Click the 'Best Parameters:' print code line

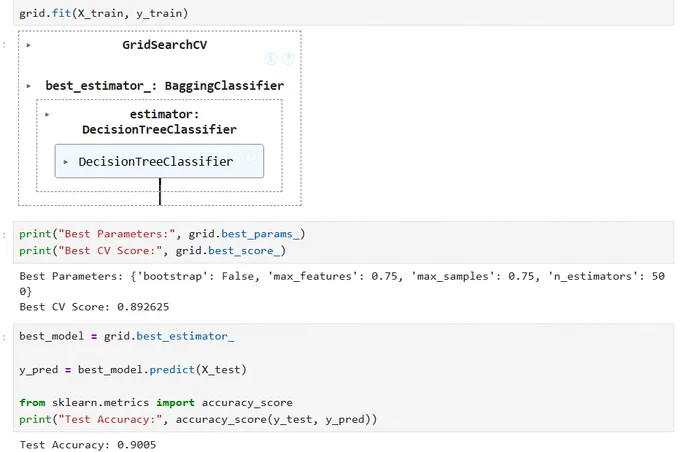(x=162, y=234)
